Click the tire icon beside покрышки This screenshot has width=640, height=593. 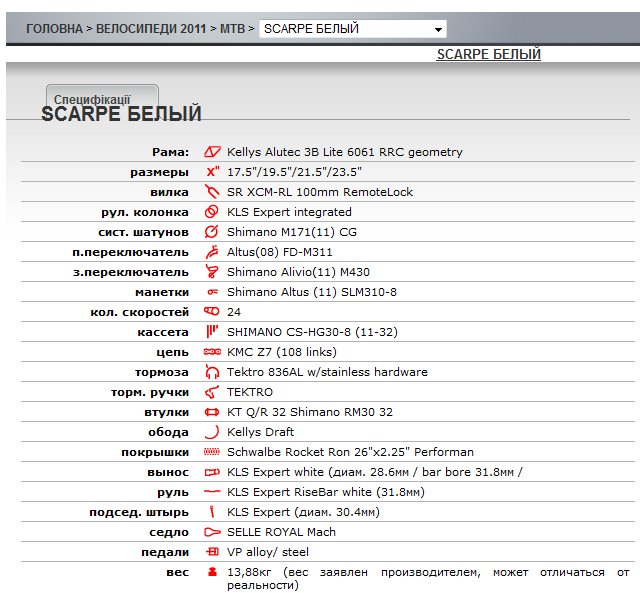click(211, 452)
